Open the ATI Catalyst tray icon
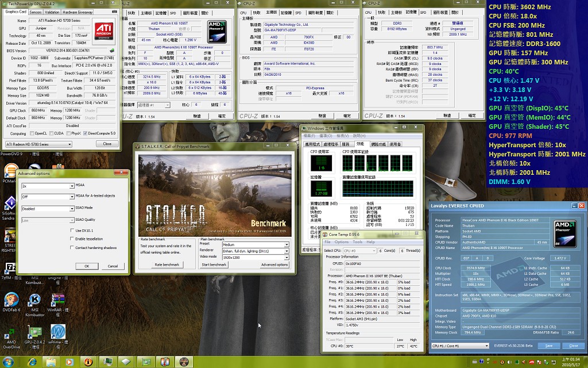This screenshot has width=588, height=368. click(x=531, y=362)
